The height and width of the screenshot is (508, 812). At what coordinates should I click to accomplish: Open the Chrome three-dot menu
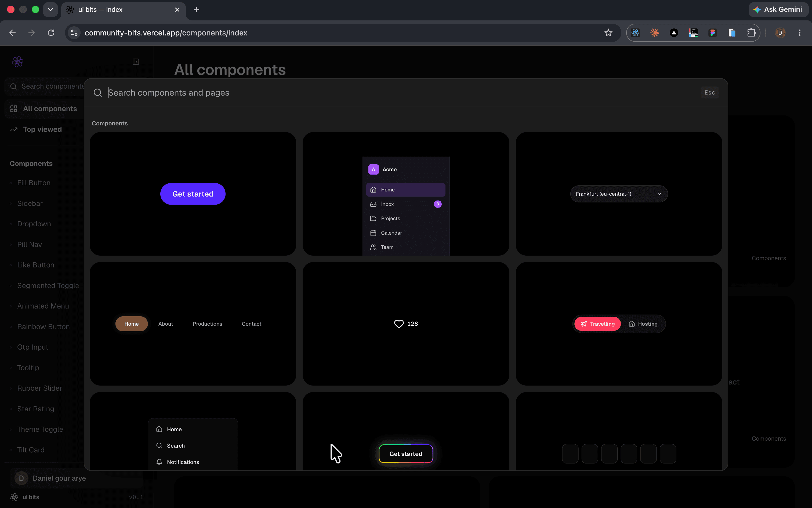coord(799,32)
